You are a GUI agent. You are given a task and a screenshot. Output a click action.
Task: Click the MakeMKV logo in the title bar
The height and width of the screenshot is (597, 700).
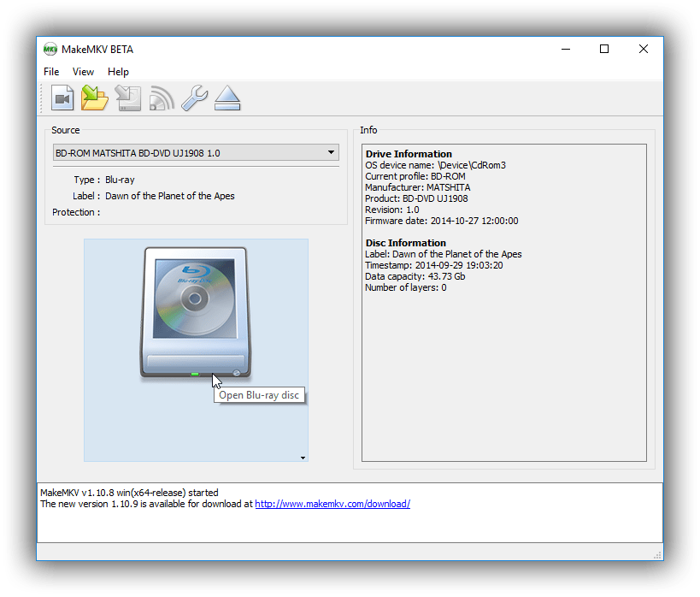click(x=51, y=49)
